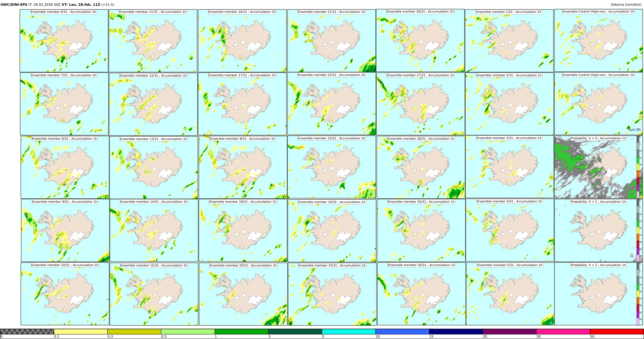
Task: Select the purple 20–30 legend swatch
Action: (x=509, y=332)
